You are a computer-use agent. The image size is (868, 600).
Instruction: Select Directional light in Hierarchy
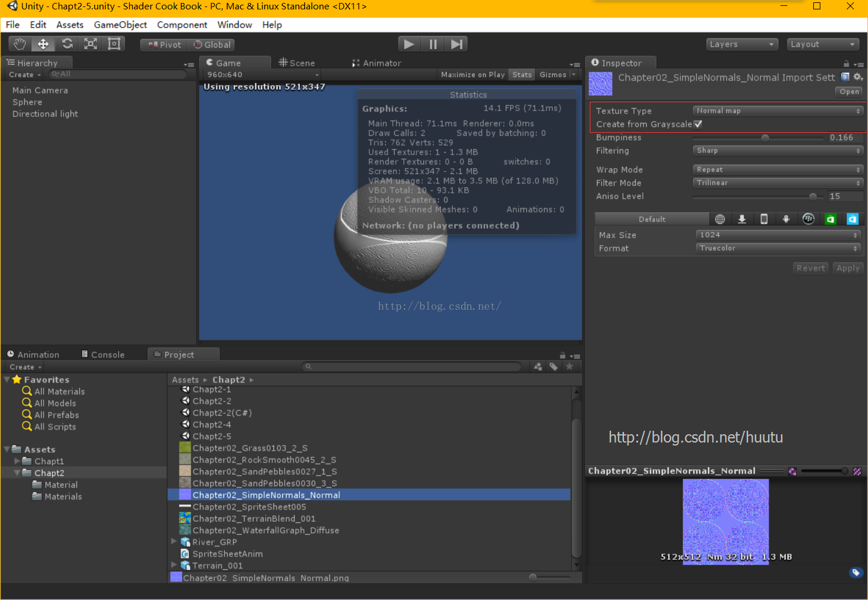click(x=45, y=114)
